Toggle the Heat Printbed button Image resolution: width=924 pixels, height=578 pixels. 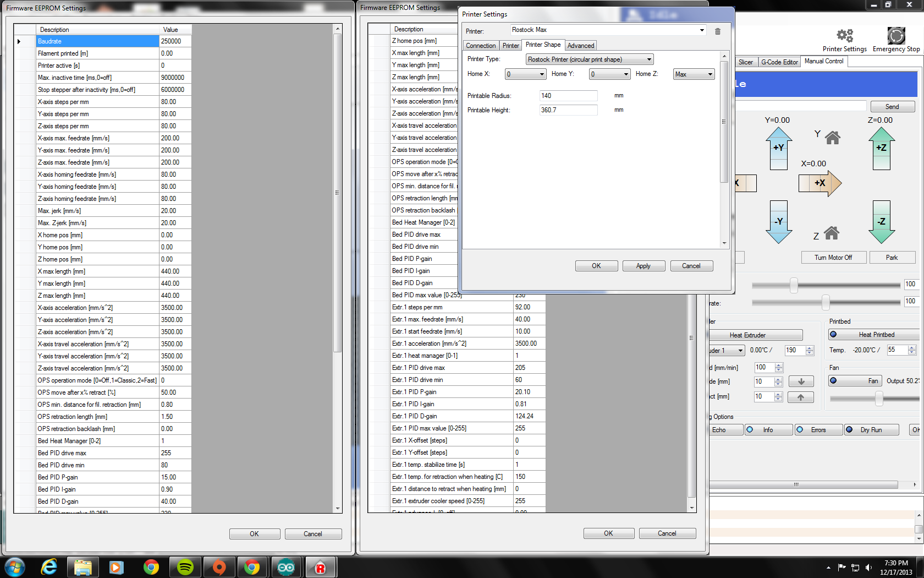[x=873, y=335]
